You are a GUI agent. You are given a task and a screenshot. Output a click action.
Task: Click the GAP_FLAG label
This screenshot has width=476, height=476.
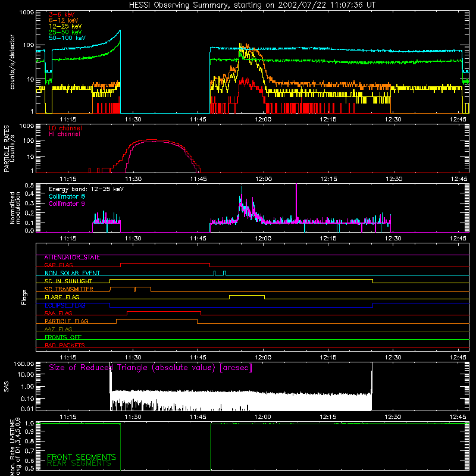(x=58, y=265)
